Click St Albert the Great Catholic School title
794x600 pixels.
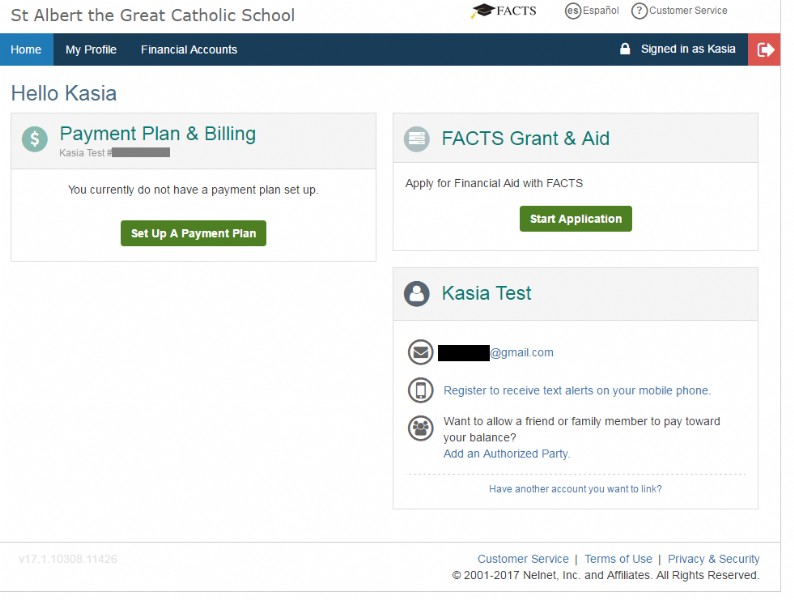pos(152,15)
